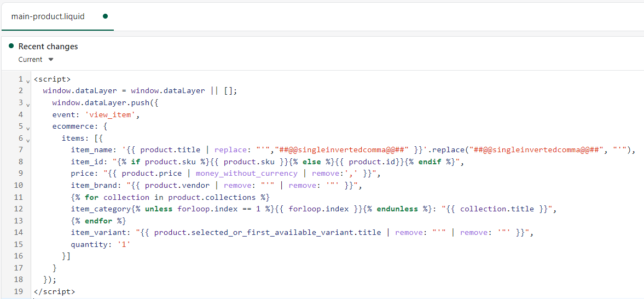Click the else keyword on line 8

[x=312, y=162]
